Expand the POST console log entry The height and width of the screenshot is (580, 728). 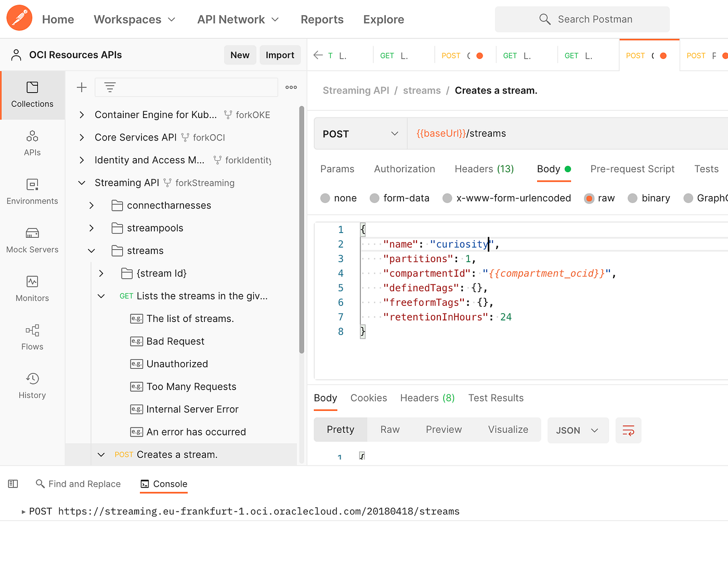click(23, 512)
